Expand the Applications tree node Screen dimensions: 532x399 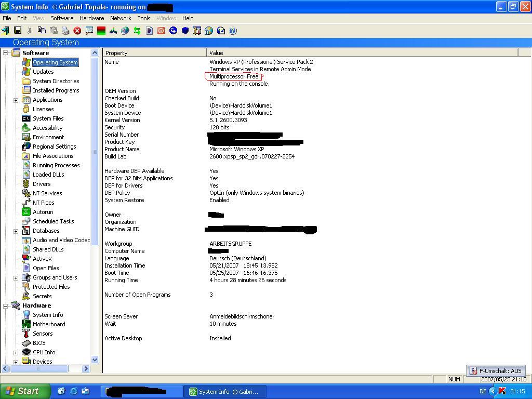click(16, 100)
